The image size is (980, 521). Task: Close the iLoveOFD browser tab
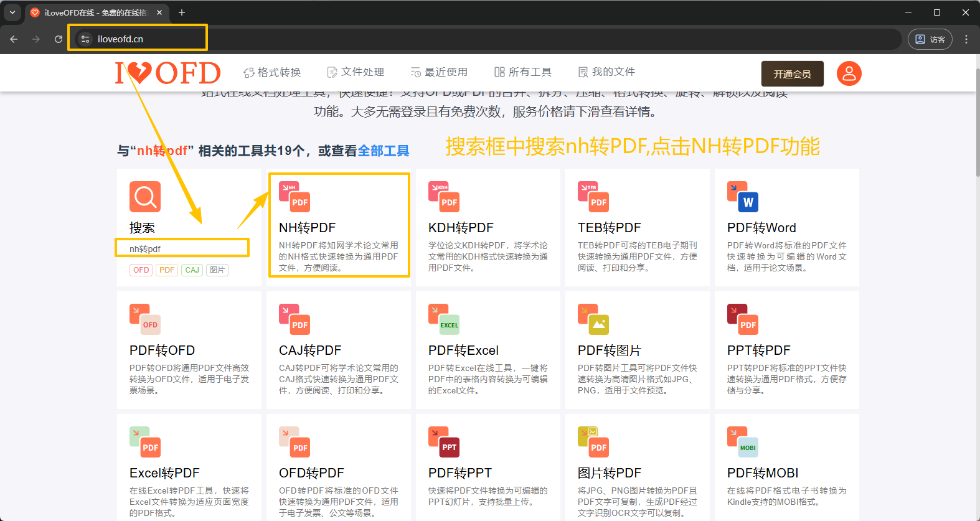tap(159, 12)
